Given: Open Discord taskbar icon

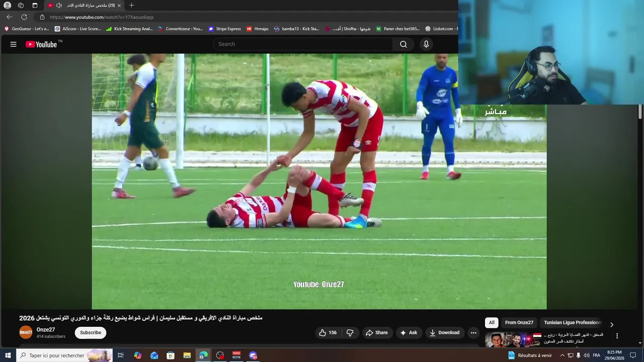Looking at the screenshot, I should point(253,355).
